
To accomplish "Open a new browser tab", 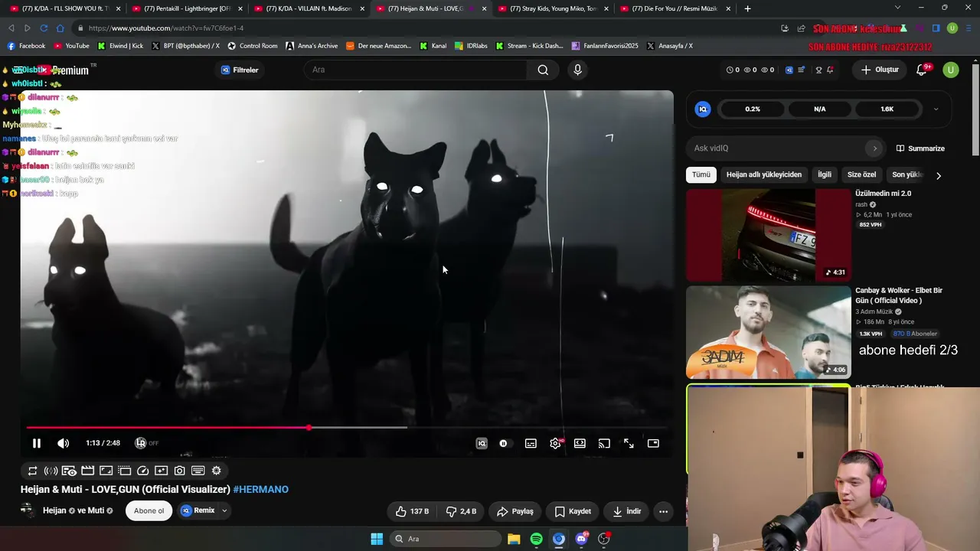I will click(x=747, y=8).
